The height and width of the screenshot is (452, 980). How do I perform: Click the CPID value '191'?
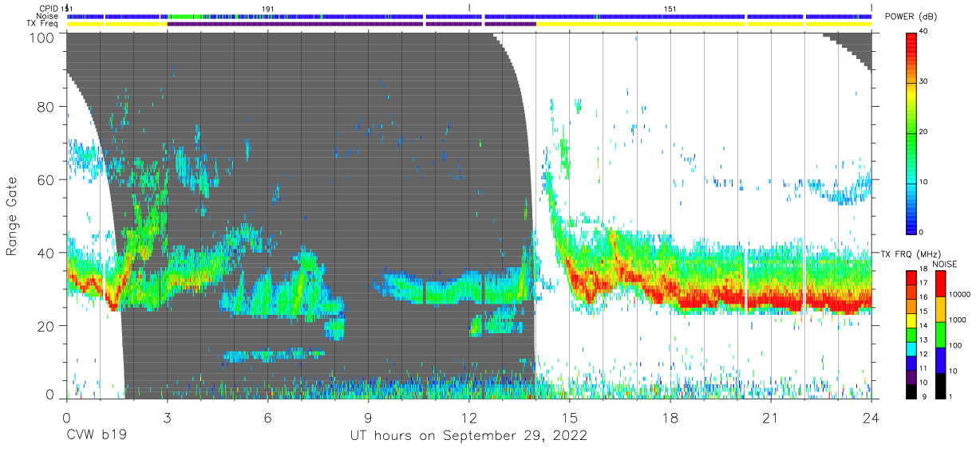click(268, 8)
